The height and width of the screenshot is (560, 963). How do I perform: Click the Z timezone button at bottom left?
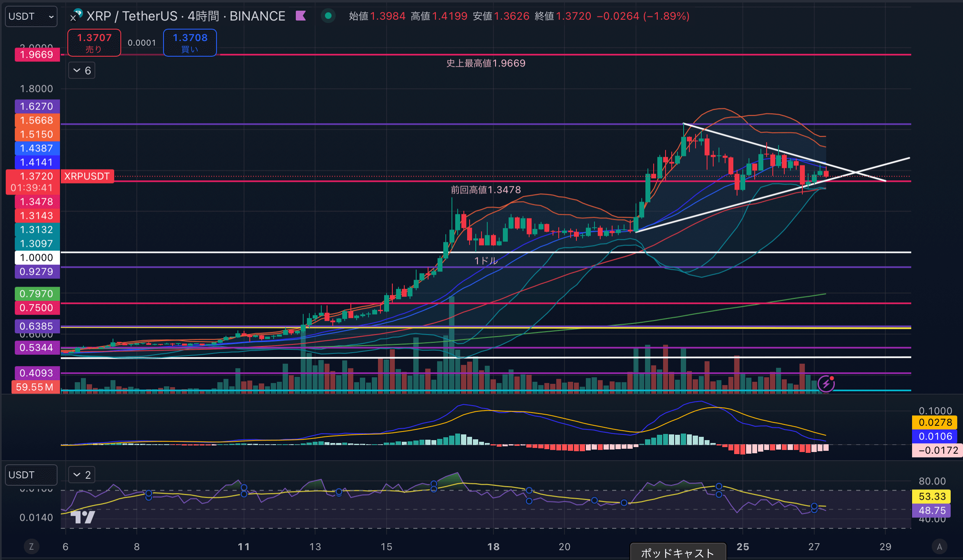[x=31, y=546]
